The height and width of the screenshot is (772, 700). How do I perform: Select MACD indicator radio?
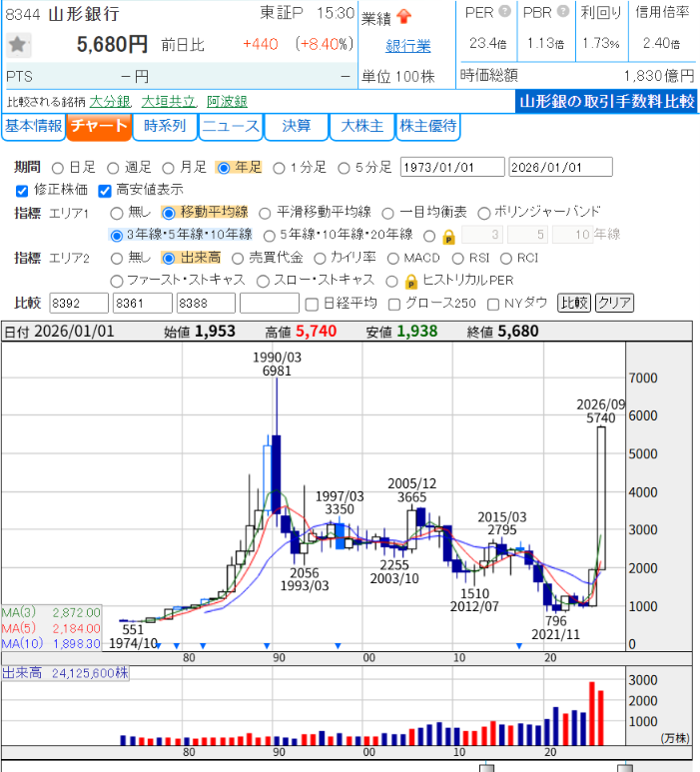(x=392, y=259)
